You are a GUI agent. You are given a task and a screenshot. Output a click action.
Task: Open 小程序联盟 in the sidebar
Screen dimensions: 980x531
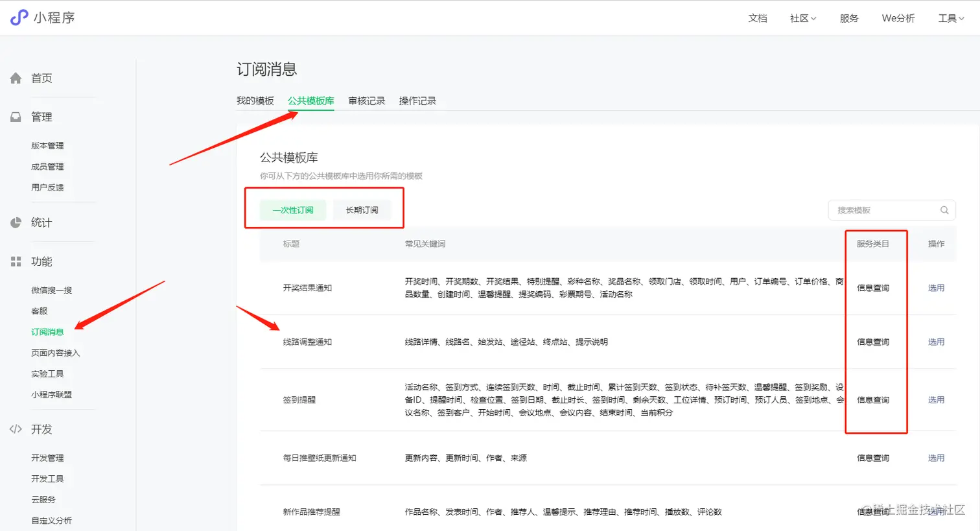point(51,395)
